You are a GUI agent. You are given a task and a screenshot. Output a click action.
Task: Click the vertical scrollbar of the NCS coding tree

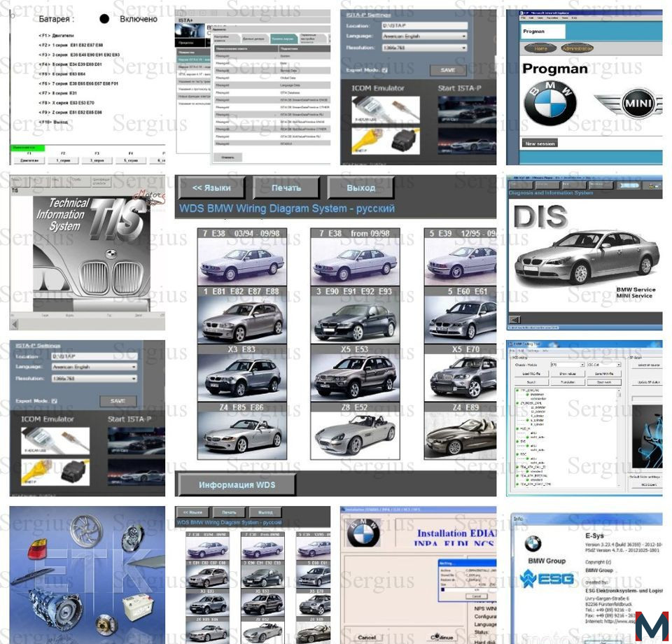point(619,437)
